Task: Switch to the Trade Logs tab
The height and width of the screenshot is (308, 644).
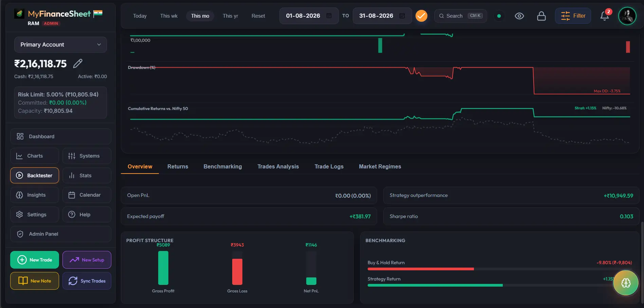Action: 329,166
